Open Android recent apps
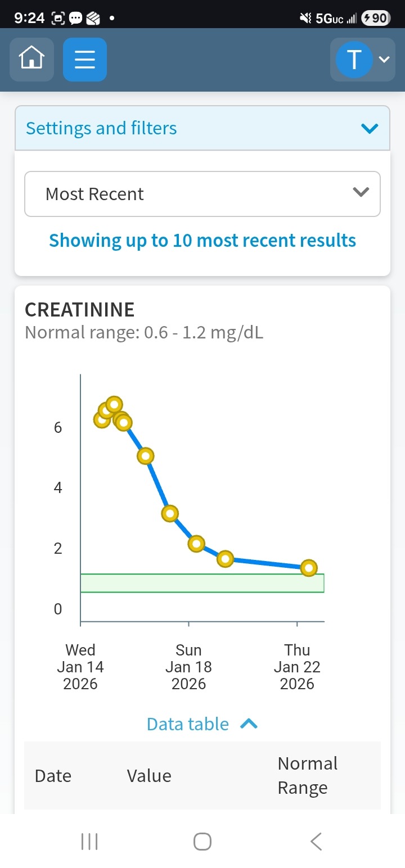Image resolution: width=405 pixels, height=868 pixels. (89, 842)
